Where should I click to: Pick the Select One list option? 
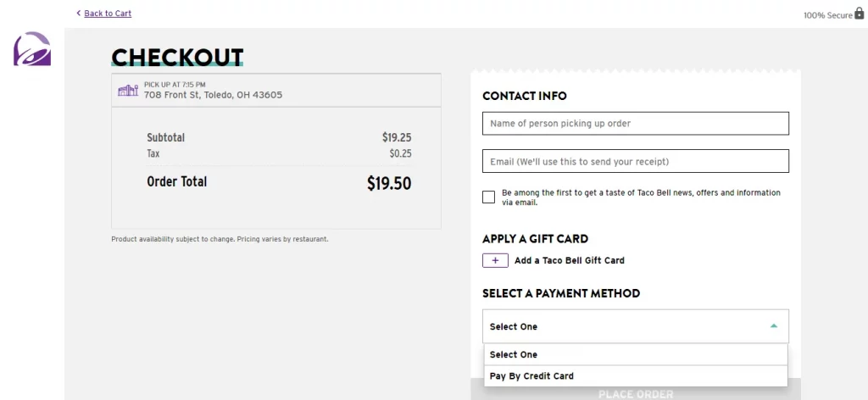[x=636, y=354]
